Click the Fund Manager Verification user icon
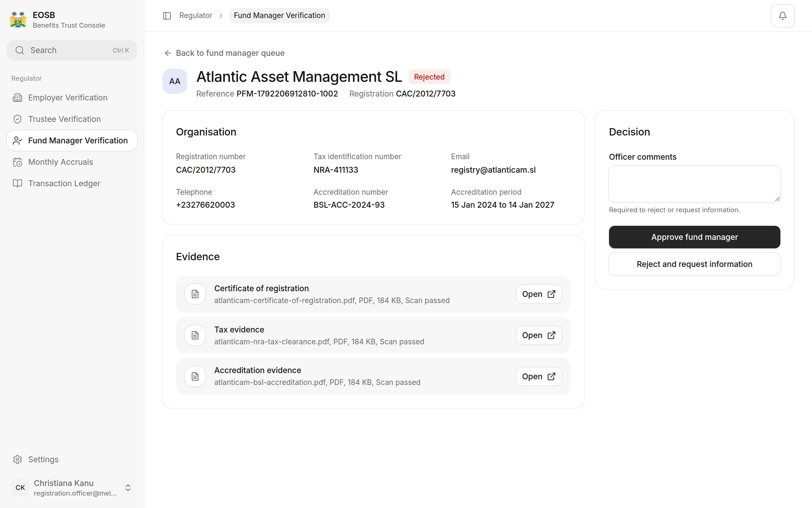 tap(17, 141)
